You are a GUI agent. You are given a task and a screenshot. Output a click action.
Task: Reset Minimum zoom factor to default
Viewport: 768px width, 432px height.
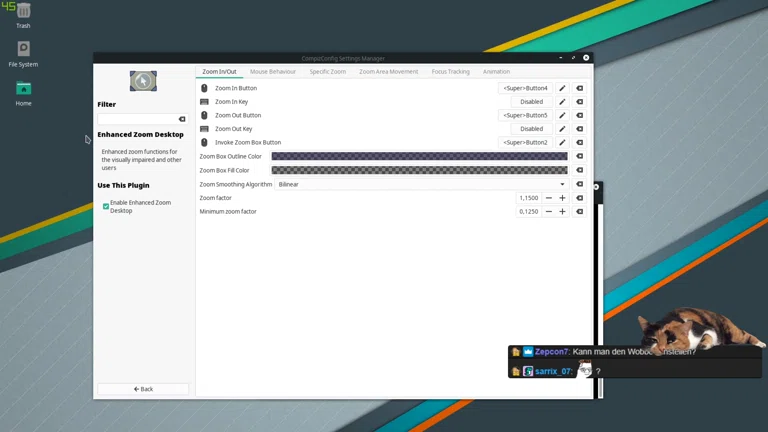pyautogui.click(x=579, y=212)
